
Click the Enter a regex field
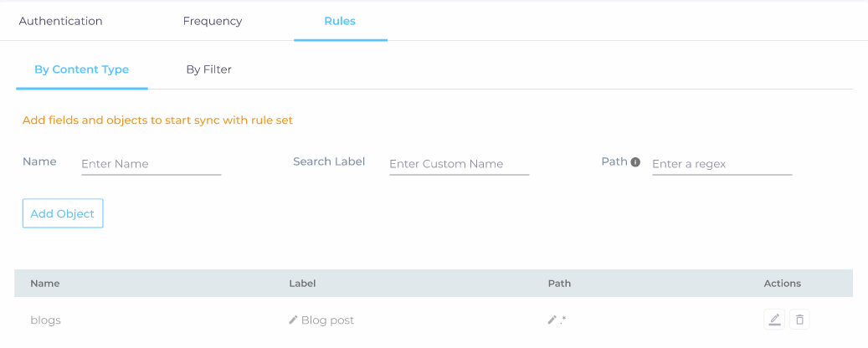pyautogui.click(x=722, y=164)
